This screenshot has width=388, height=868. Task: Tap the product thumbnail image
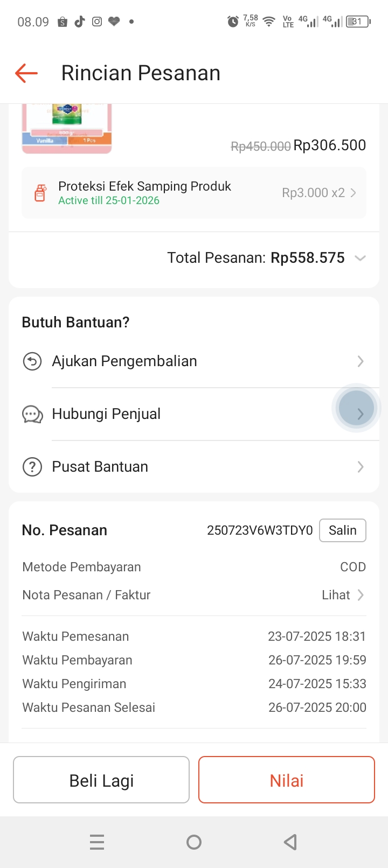click(x=67, y=128)
